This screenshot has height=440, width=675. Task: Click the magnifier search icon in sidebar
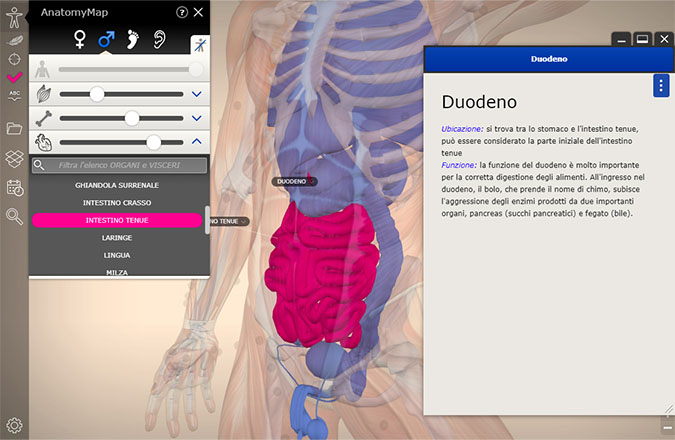(14, 216)
